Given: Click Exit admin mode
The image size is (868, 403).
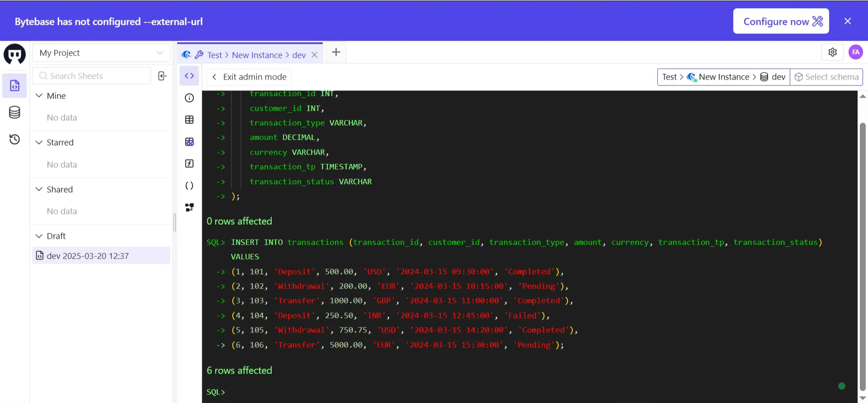Looking at the screenshot, I should point(249,77).
